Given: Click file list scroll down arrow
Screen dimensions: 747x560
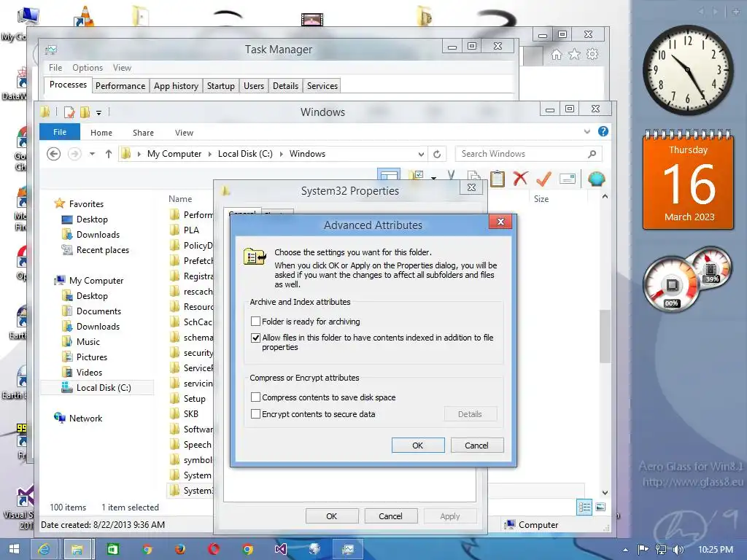Looking at the screenshot, I should (605, 493).
